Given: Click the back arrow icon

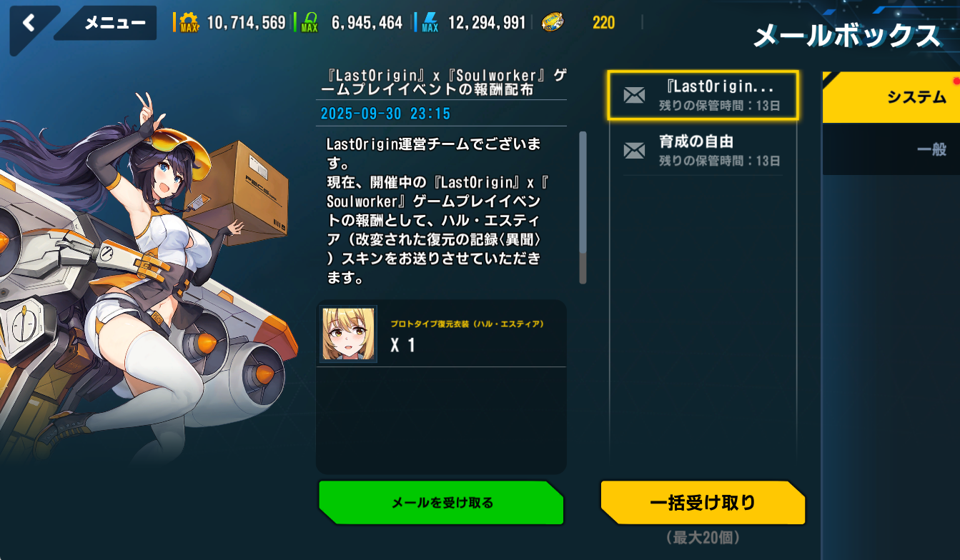Looking at the screenshot, I should coord(29,23).
